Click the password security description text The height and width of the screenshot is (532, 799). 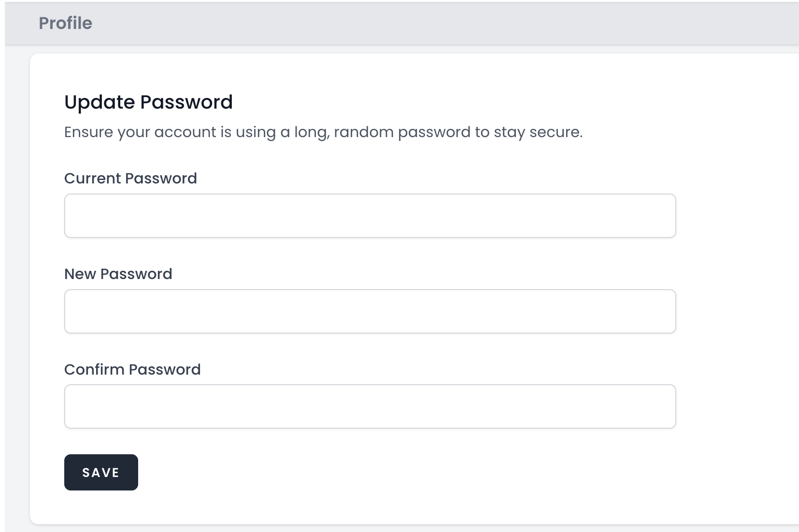pos(323,132)
